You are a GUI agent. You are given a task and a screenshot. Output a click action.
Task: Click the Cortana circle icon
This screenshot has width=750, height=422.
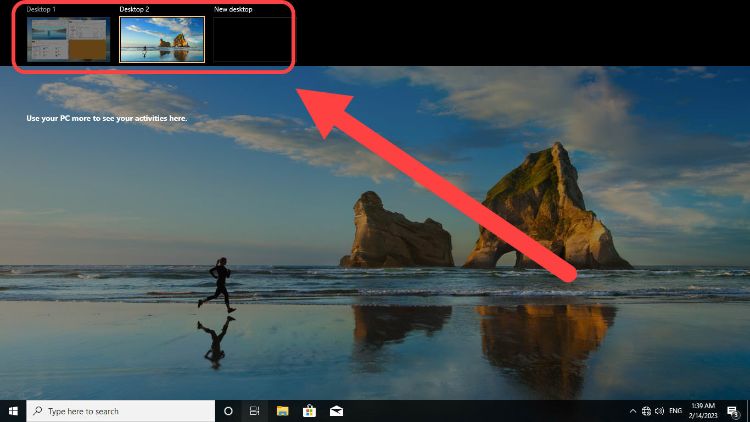[228, 411]
